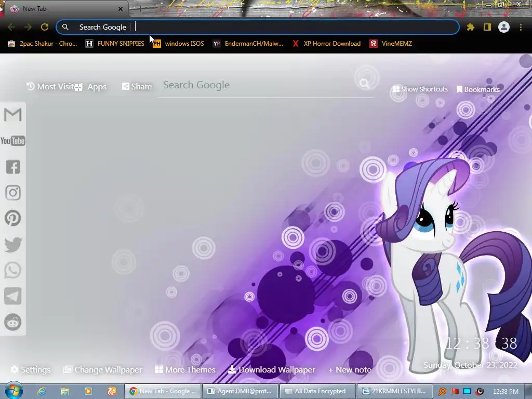Reload the page with refresh icon
Image resolution: width=532 pixels, height=399 pixels.
pyautogui.click(x=45, y=27)
